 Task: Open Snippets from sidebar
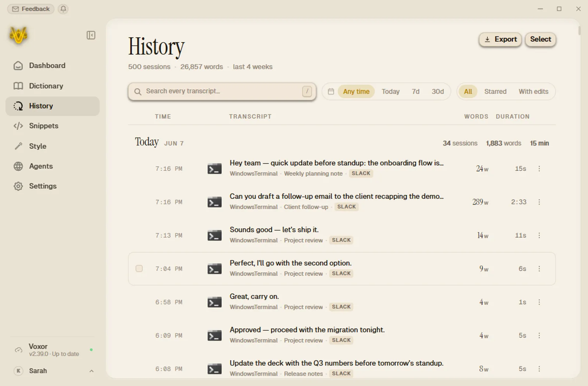pos(53,126)
